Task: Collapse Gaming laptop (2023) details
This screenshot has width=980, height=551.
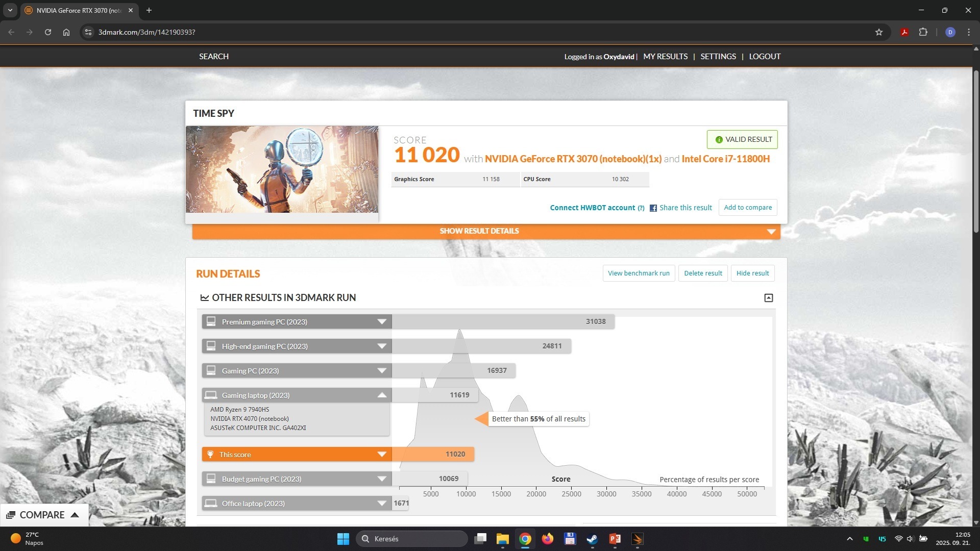Action: pyautogui.click(x=381, y=395)
